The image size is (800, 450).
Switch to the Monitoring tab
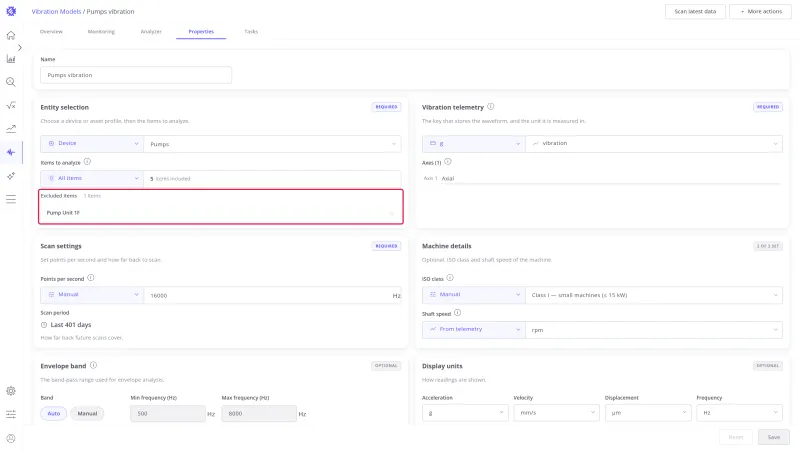point(101,32)
